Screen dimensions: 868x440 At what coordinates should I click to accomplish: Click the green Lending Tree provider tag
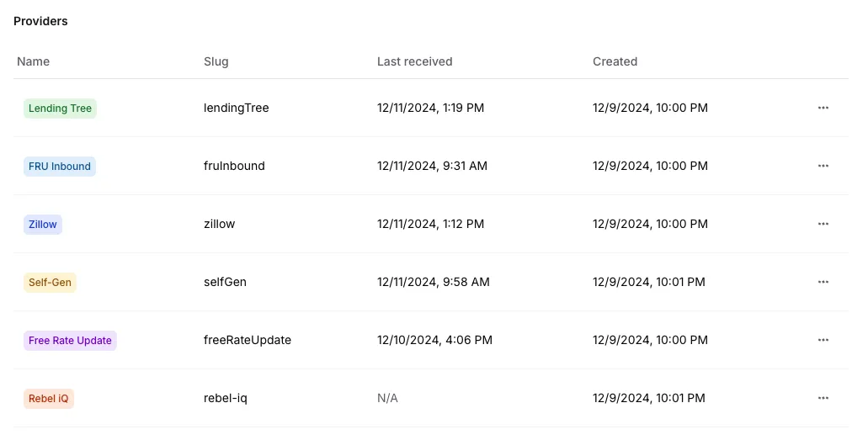[60, 109]
